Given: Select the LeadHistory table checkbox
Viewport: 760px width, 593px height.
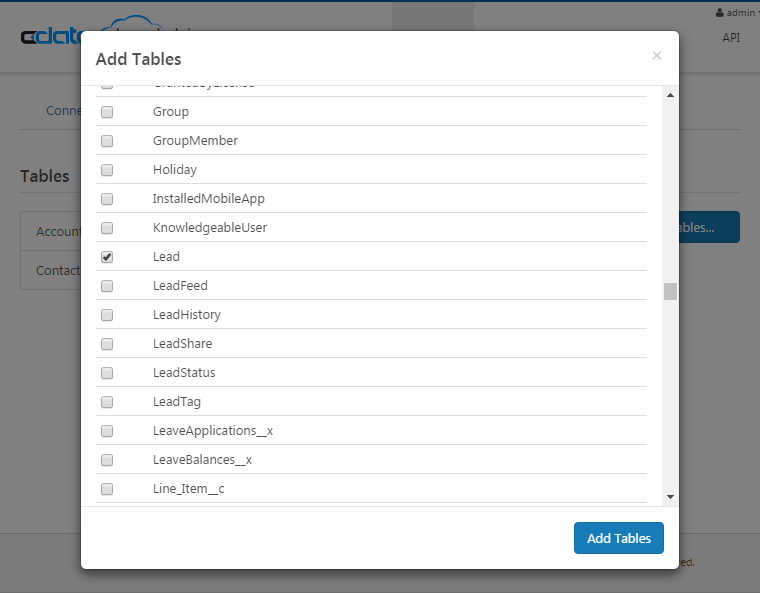Looking at the screenshot, I should coord(107,315).
